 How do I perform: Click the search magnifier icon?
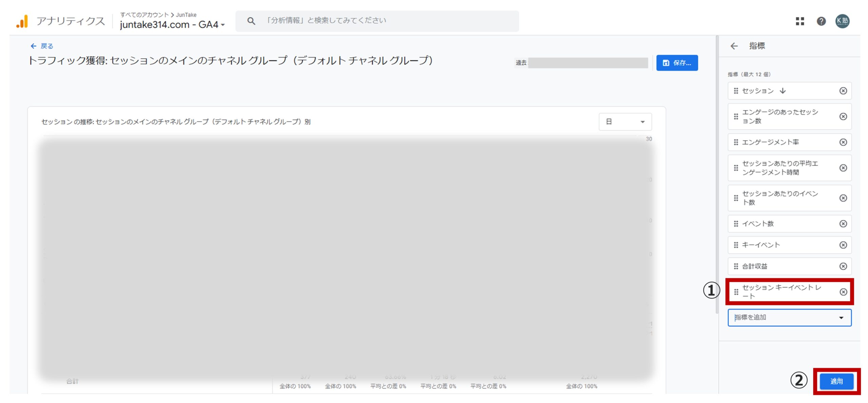(251, 20)
